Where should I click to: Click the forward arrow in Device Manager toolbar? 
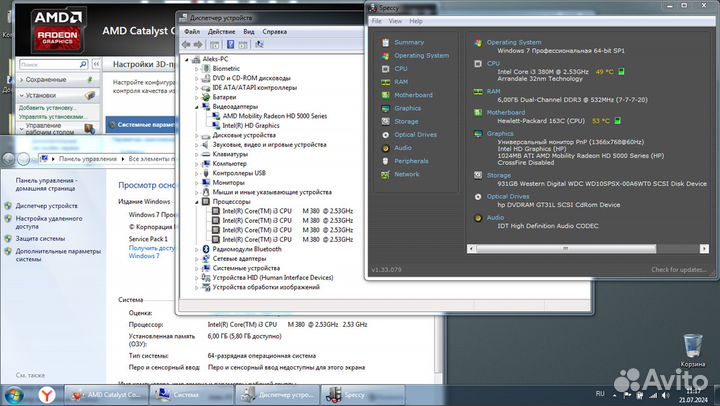tap(198, 45)
